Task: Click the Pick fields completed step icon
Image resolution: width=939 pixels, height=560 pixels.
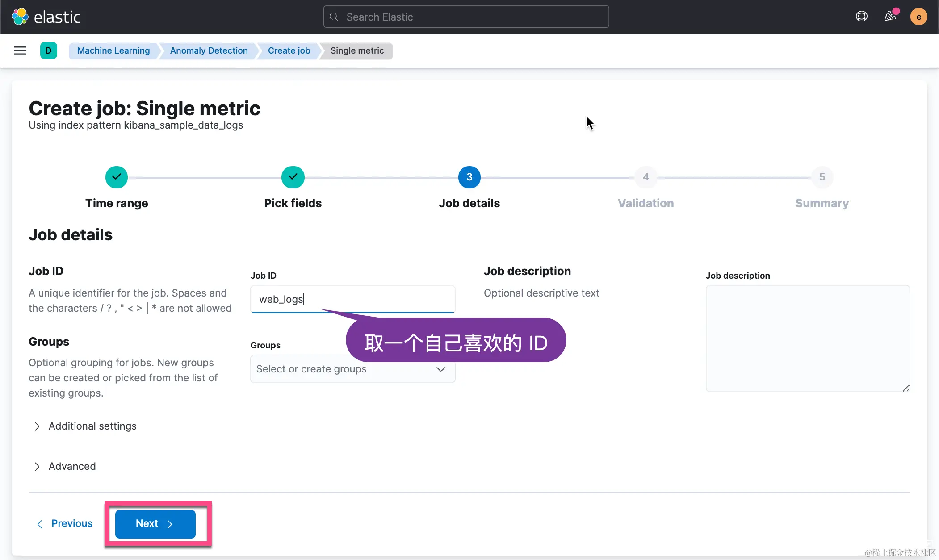Action: pyautogui.click(x=293, y=177)
